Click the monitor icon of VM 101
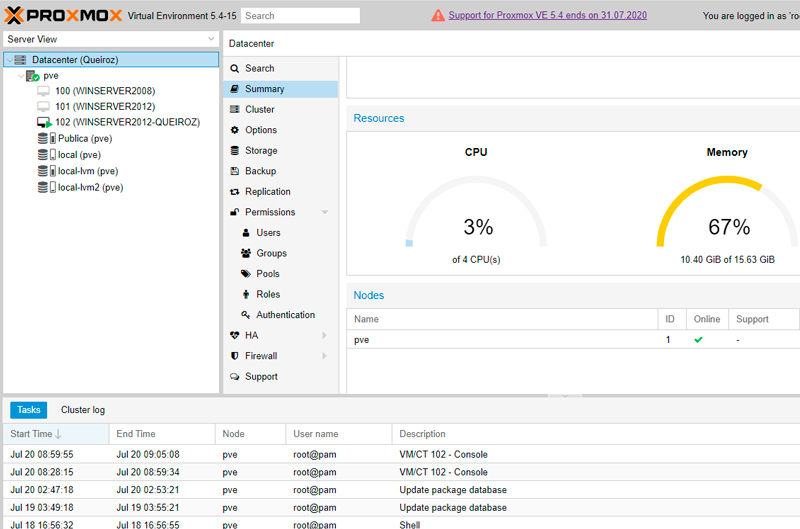Image resolution: width=800 pixels, height=529 pixels. coord(43,107)
